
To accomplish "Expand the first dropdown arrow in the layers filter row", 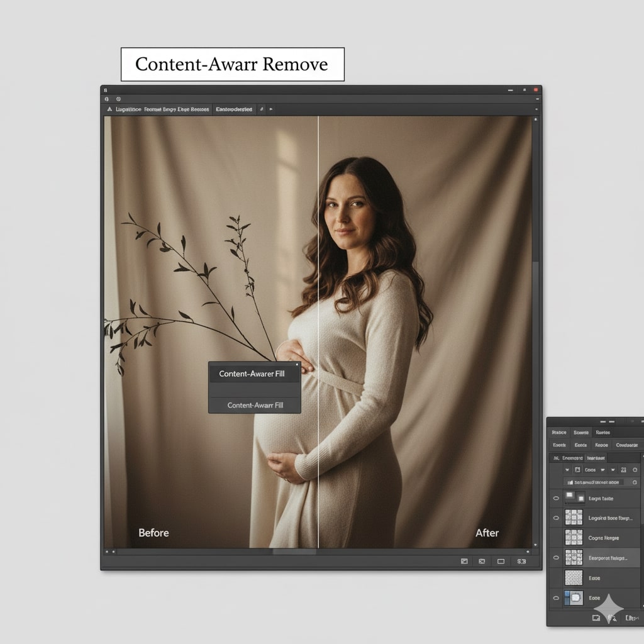I will (x=567, y=470).
